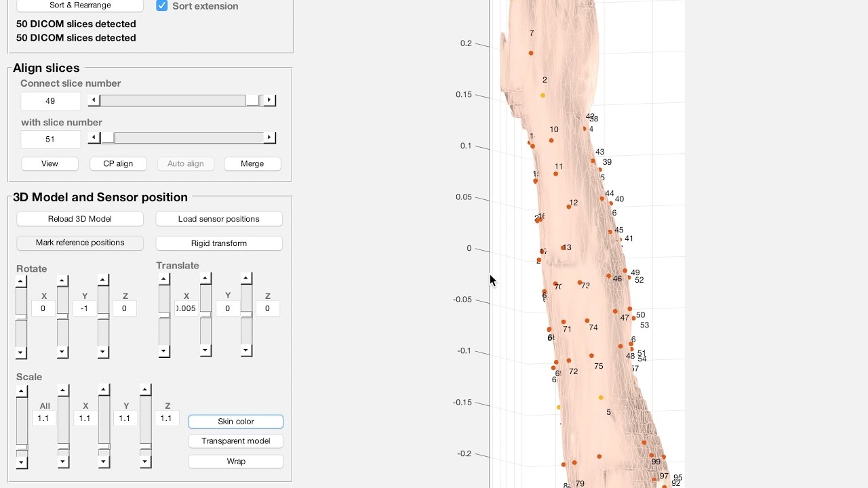Click the Wrap button

(235, 462)
